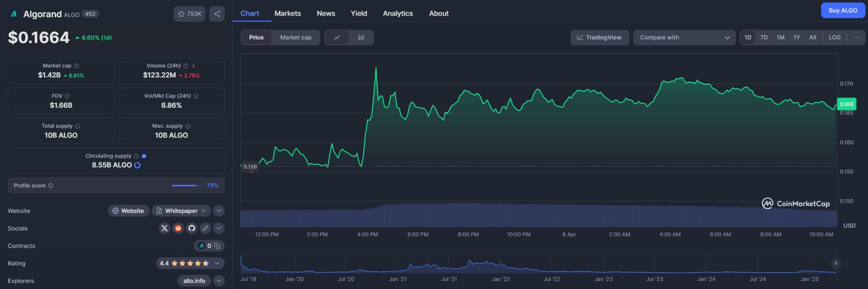Open Volume (24h) detail arrow
This screenshot has width=868, height=289.
coord(194,66)
